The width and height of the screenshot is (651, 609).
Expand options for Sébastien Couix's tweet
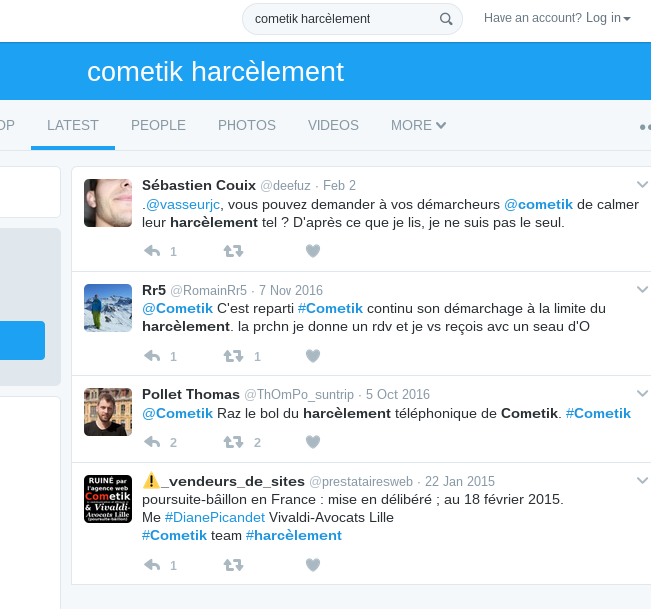[x=642, y=184]
